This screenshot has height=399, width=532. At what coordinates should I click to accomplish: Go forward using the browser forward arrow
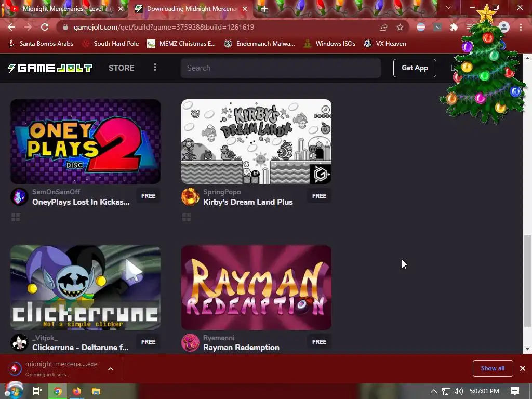point(28,27)
